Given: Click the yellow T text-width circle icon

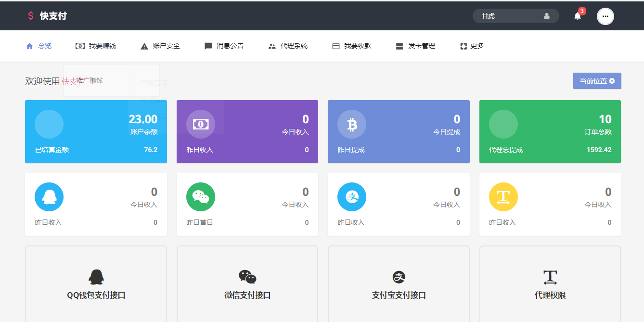Looking at the screenshot, I should point(503,197).
